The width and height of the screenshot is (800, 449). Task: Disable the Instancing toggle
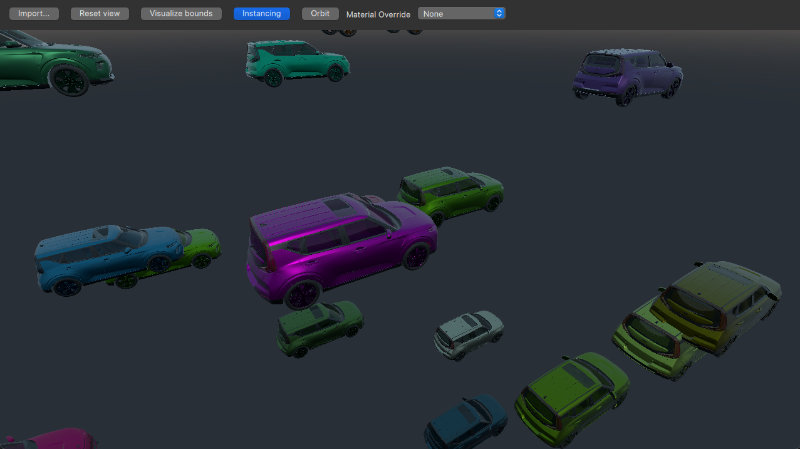pyautogui.click(x=262, y=14)
